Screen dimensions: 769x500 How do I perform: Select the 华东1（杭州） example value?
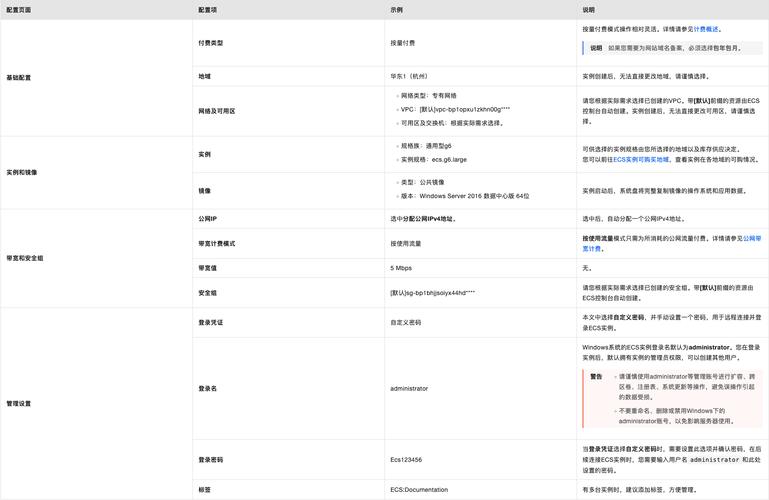(410, 76)
